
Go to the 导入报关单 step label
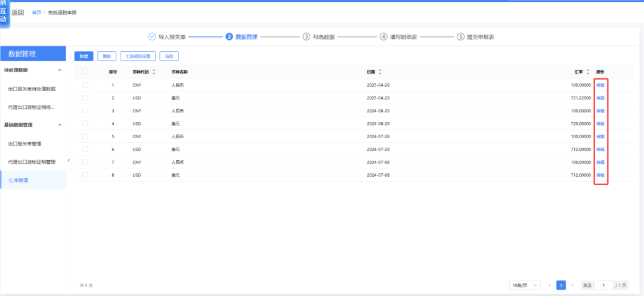(x=172, y=37)
